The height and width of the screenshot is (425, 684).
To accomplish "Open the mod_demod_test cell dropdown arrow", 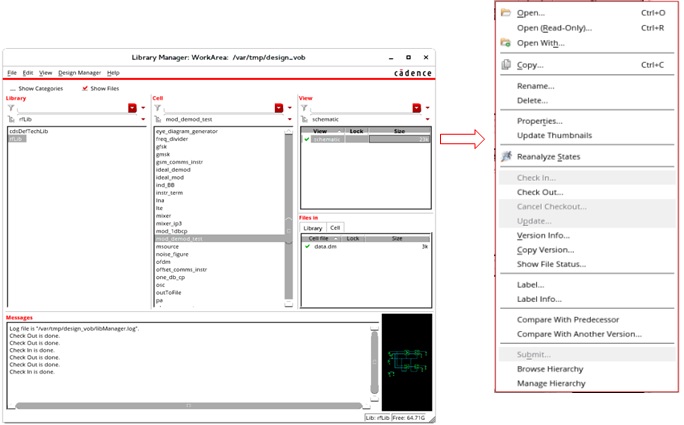I will [290, 119].
